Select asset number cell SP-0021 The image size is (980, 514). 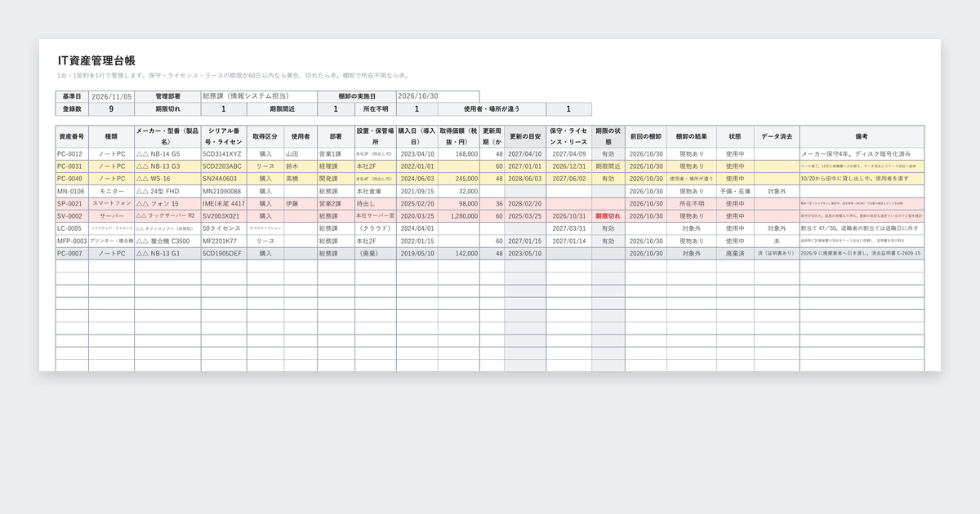(x=72, y=203)
